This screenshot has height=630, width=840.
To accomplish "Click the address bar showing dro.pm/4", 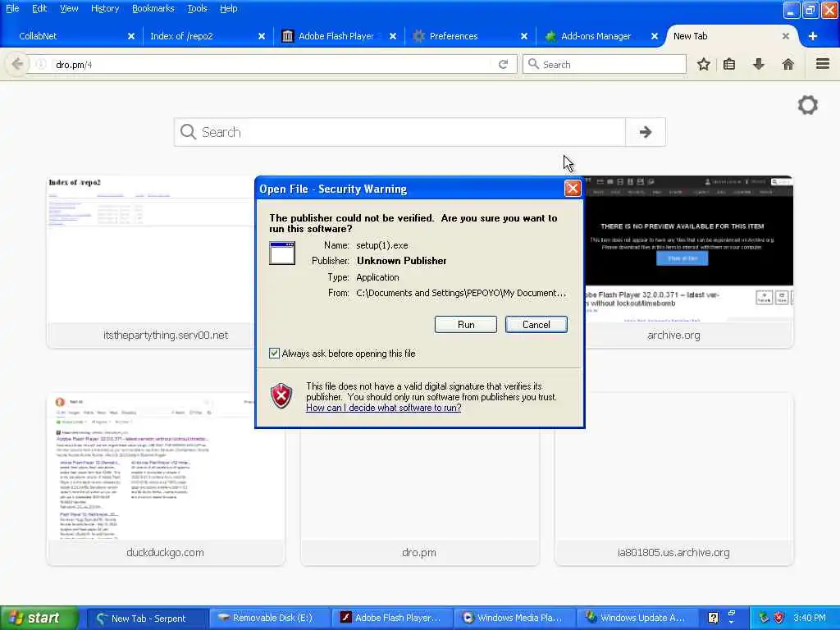I will (271, 64).
